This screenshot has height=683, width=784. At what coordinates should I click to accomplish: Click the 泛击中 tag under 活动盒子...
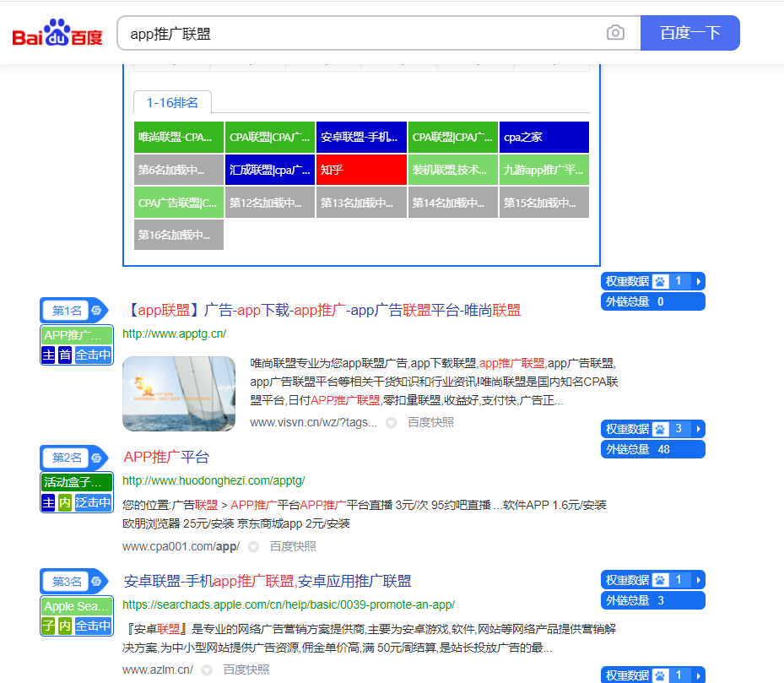coord(93,502)
